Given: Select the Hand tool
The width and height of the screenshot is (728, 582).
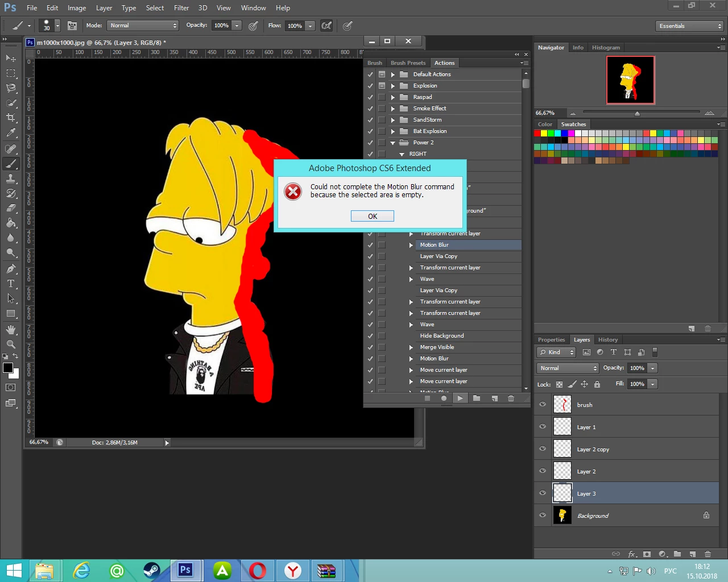Looking at the screenshot, I should (x=11, y=330).
